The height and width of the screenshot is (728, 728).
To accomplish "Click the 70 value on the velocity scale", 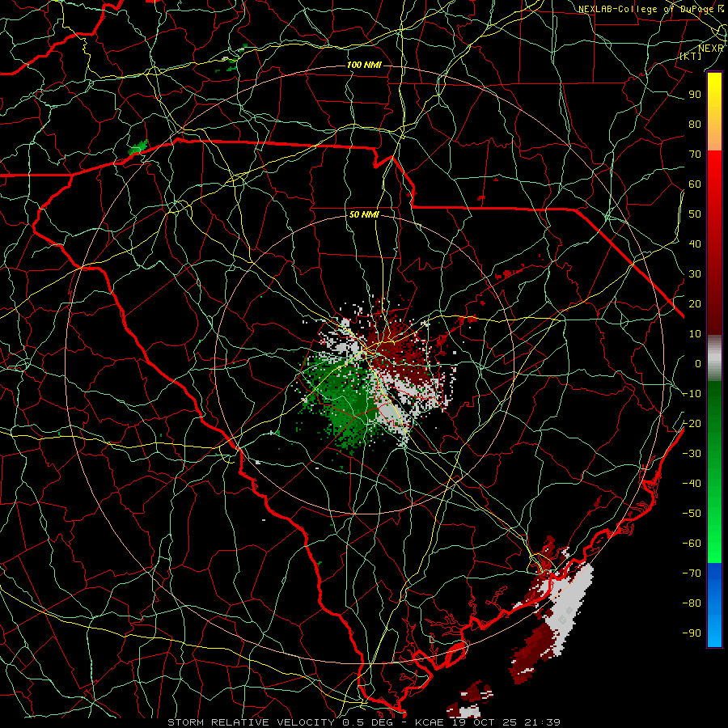I will point(695,154).
